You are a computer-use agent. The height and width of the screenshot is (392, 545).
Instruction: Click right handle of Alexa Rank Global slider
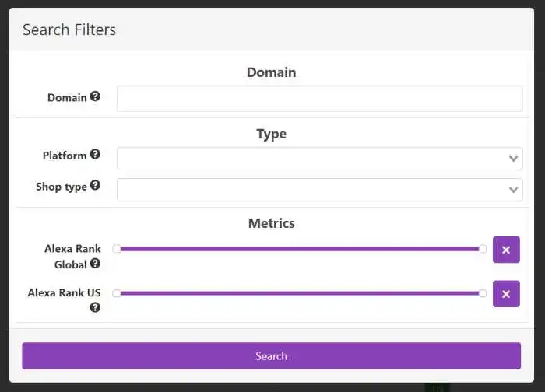(x=483, y=249)
